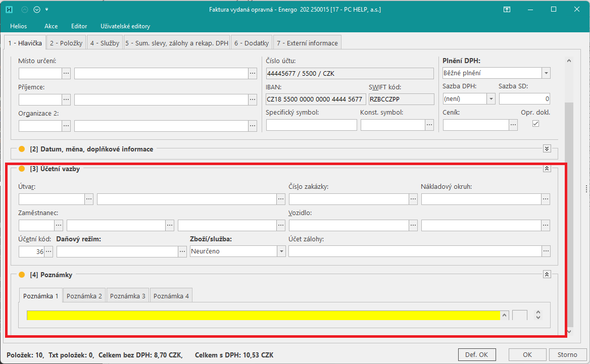Switch to the 2 - Položky tab
The height and width of the screenshot is (364, 590).
click(66, 43)
